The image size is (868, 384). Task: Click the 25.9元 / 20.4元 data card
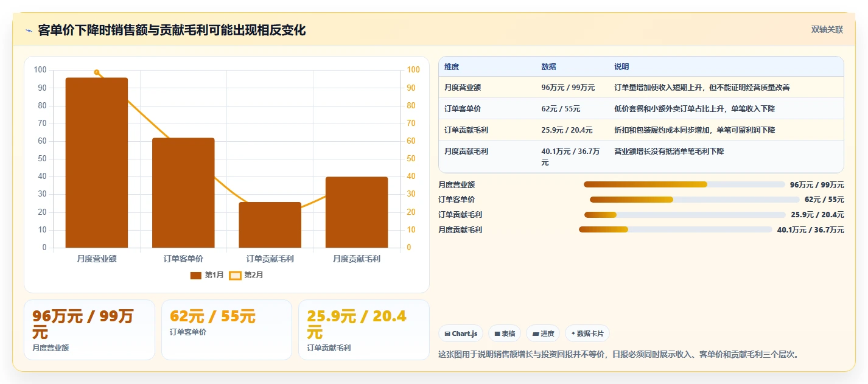pyautogui.click(x=364, y=330)
